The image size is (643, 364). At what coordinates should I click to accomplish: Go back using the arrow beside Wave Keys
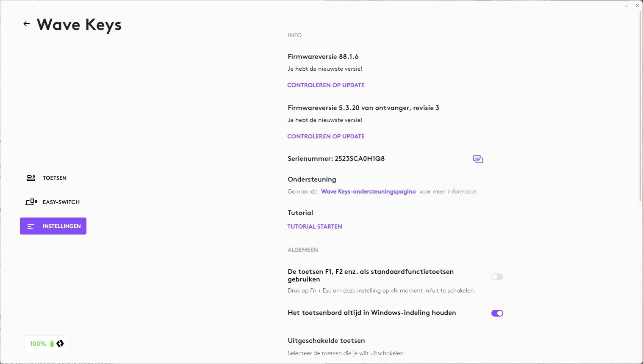(27, 24)
